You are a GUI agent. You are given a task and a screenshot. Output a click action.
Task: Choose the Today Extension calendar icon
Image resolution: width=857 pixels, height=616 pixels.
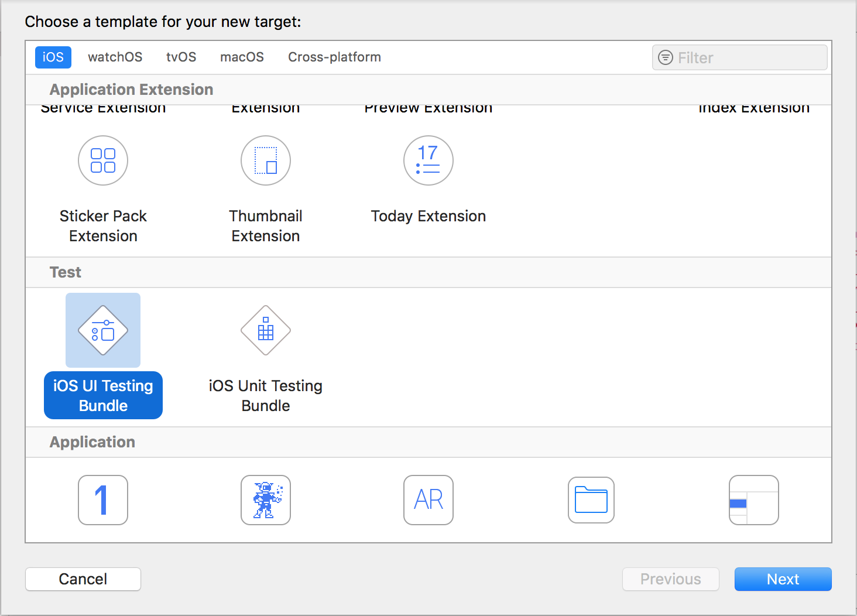point(428,160)
